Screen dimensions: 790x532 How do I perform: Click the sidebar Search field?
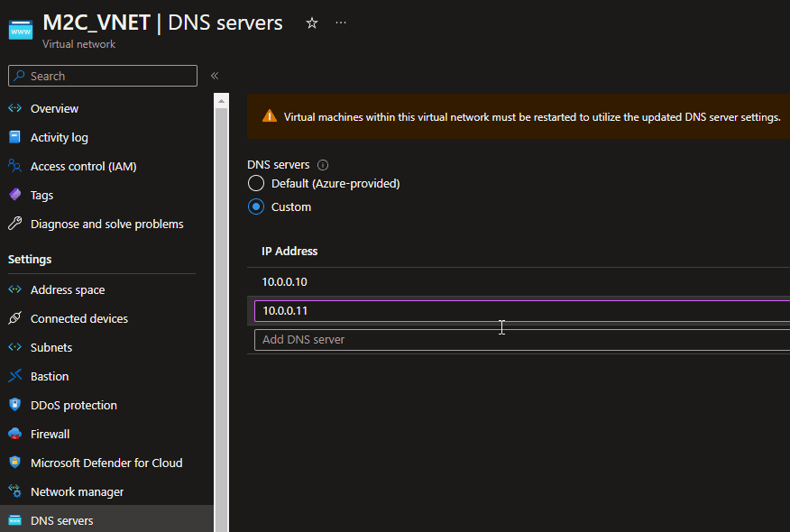(x=103, y=76)
